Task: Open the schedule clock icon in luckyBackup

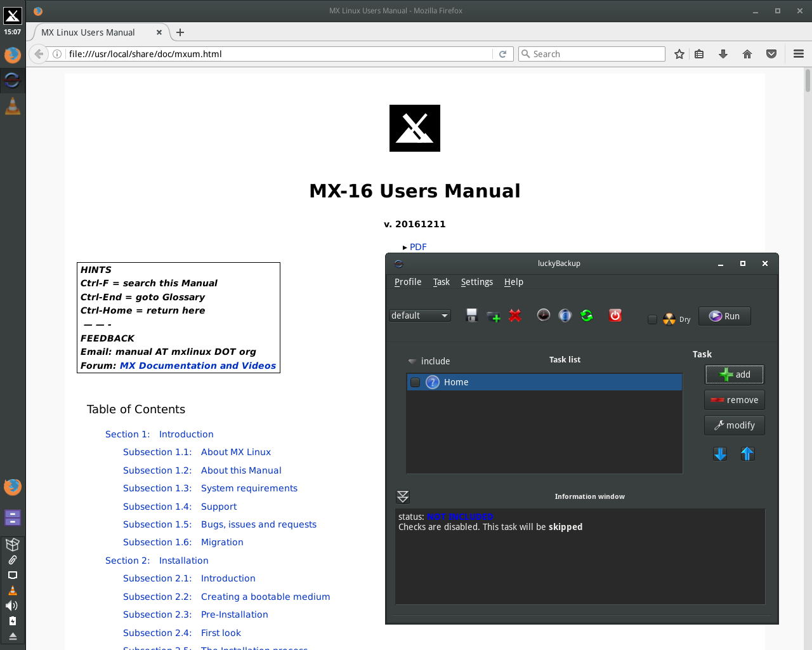Action: (x=544, y=315)
